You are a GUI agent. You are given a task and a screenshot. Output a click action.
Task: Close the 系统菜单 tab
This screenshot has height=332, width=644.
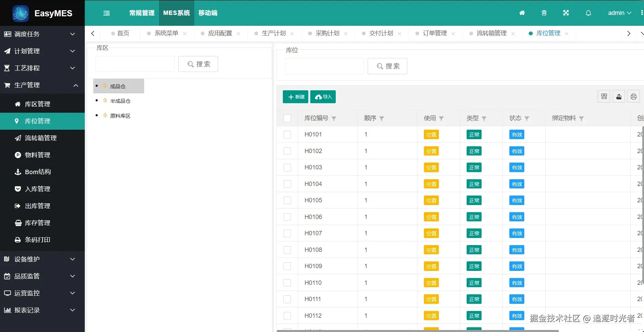point(185,34)
